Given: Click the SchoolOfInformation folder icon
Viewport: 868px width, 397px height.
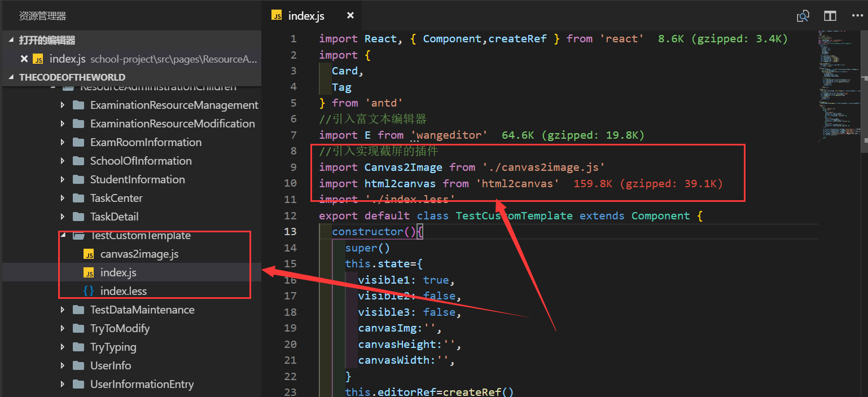Looking at the screenshot, I should coord(78,161).
